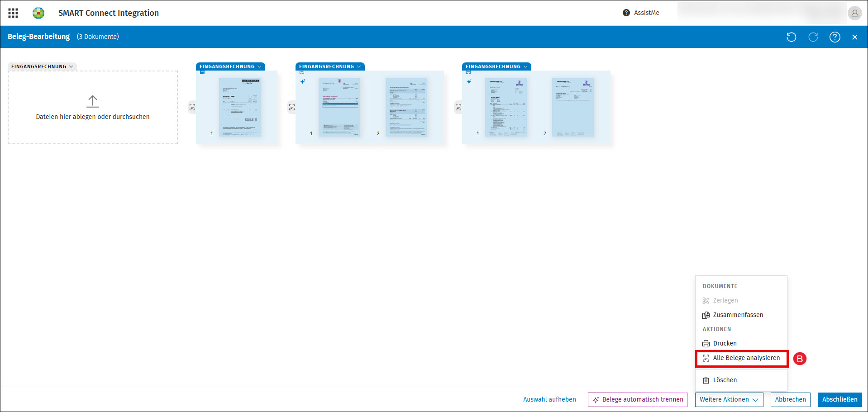This screenshot has height=412, width=868.
Task: Open the AssistMe help
Action: [x=641, y=13]
